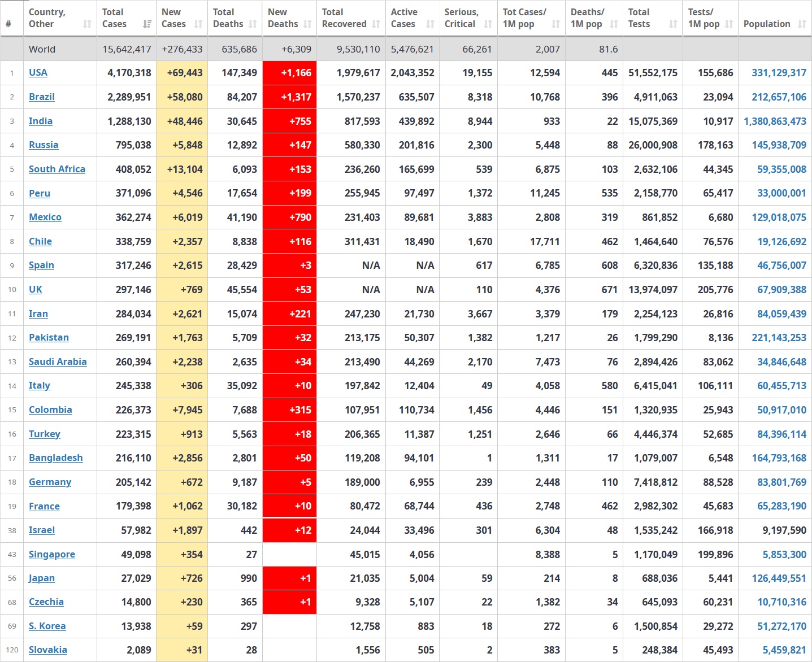
Task: Open the South Africa country page
Action: click(x=57, y=169)
